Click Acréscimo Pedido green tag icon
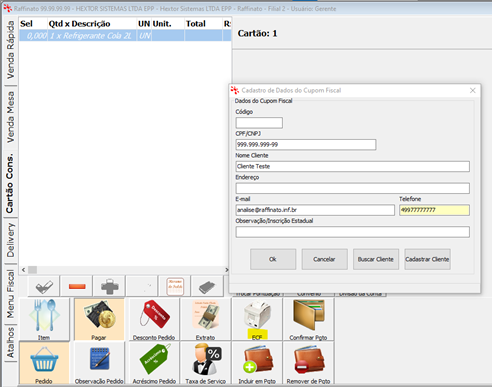The height and width of the screenshot is (387, 492). (154, 363)
